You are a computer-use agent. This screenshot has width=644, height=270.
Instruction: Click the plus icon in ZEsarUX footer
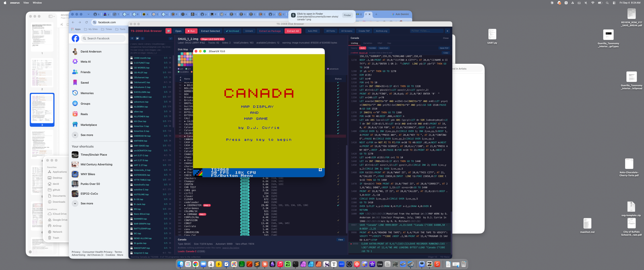coord(320,170)
